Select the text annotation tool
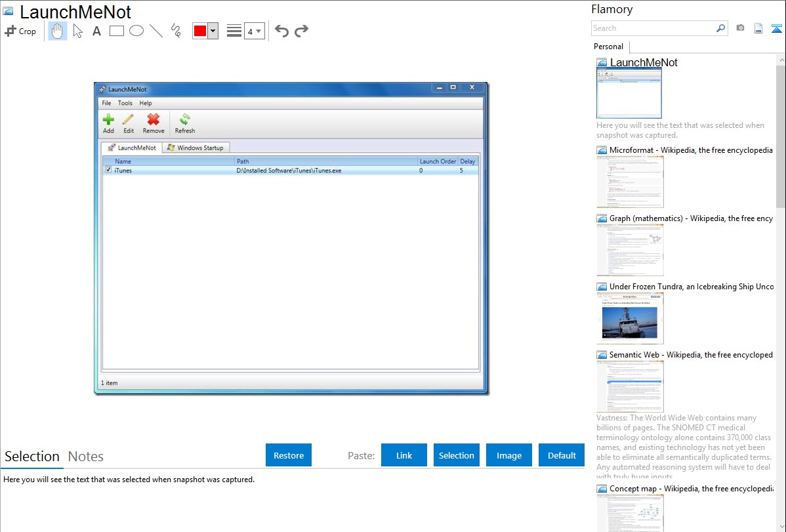 (96, 31)
